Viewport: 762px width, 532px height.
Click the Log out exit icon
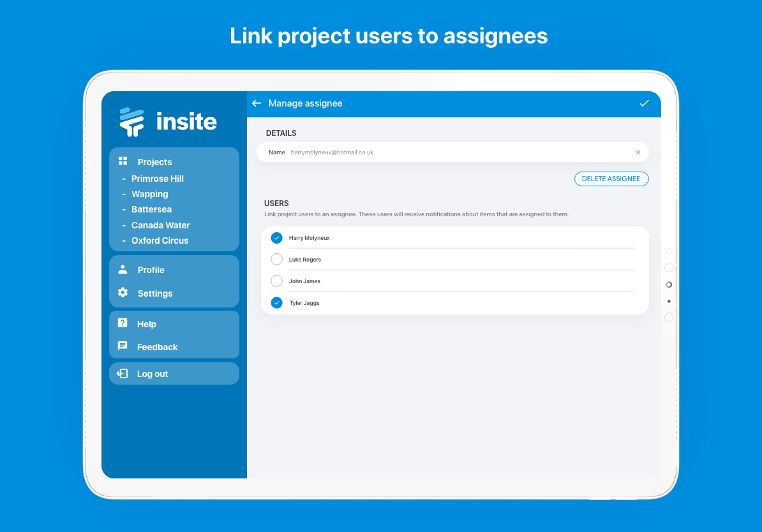pos(121,373)
